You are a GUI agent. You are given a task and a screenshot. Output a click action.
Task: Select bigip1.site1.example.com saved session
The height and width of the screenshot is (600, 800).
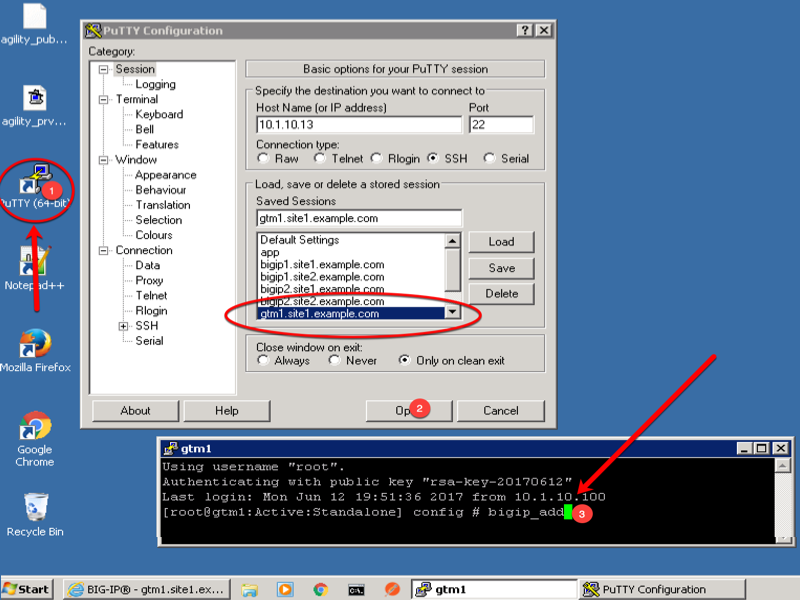pyautogui.click(x=351, y=265)
